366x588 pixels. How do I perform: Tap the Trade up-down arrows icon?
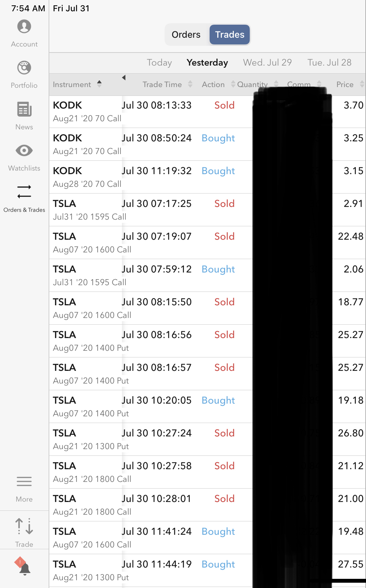(x=24, y=526)
